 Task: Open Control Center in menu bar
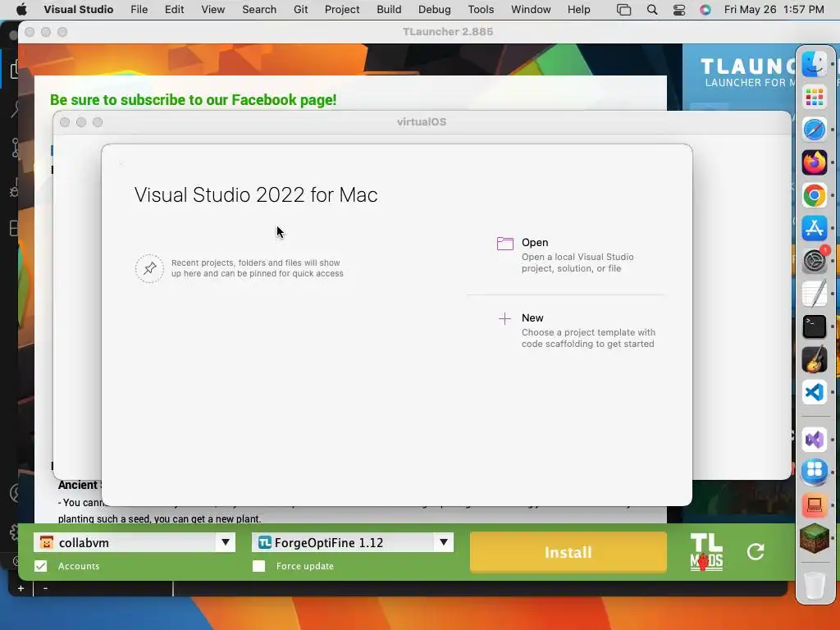(678, 10)
